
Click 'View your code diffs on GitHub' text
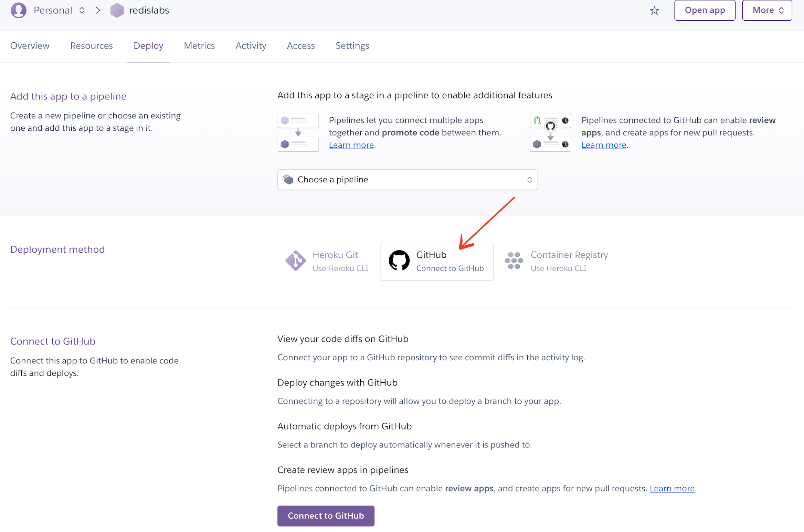[x=343, y=339]
